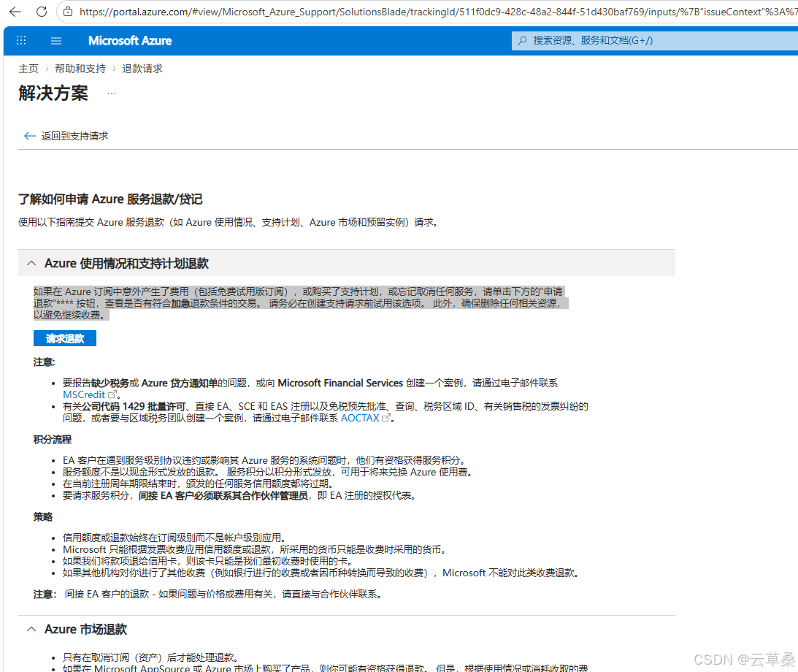Image resolution: width=798 pixels, height=672 pixels.
Task: Click the bullet 服务额度不是以现金形式发放的退款
Action: 268,472
